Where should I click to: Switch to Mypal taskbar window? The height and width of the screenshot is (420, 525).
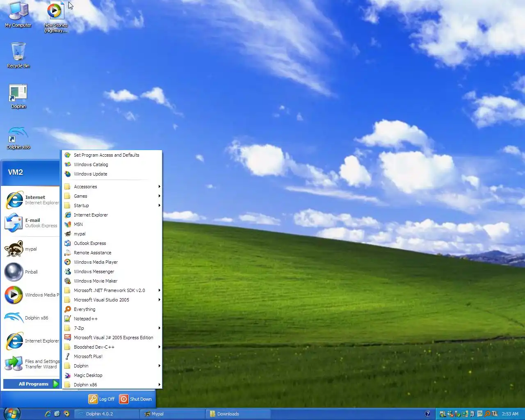[x=173, y=414]
